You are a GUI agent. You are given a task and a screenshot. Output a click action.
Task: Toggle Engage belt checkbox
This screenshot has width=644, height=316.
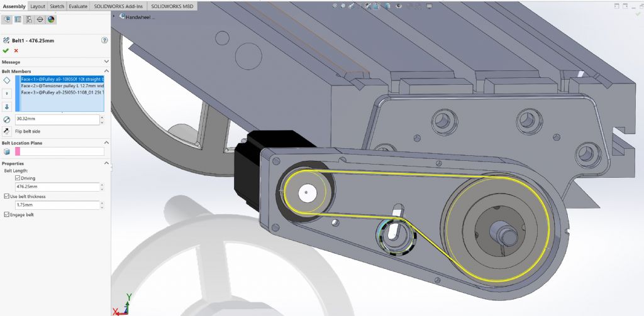click(x=6, y=215)
